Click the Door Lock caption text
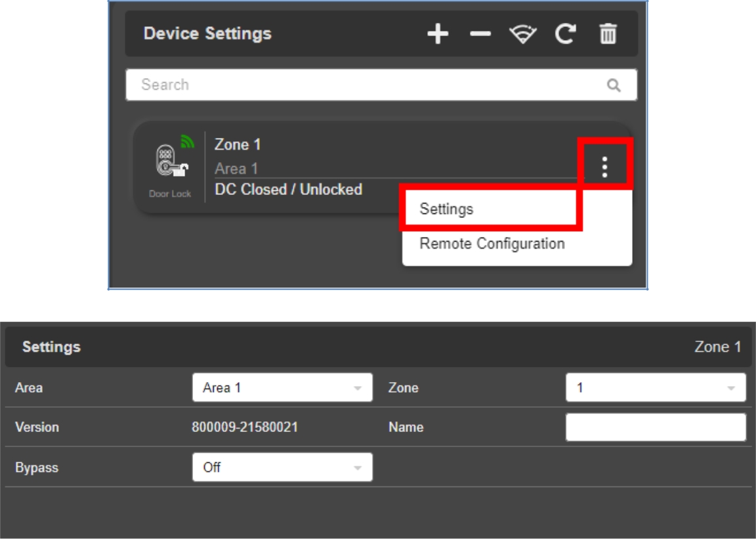Image resolution: width=756 pixels, height=539 pixels. coord(170,194)
